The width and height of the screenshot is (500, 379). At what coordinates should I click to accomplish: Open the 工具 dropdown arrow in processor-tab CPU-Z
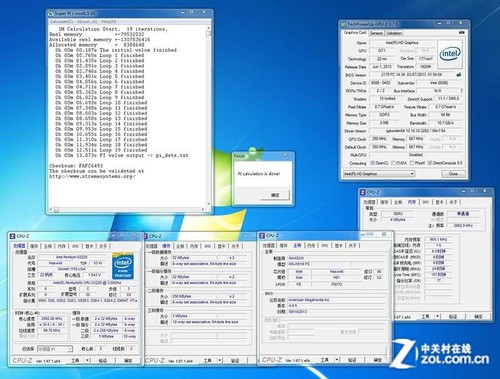(87, 360)
